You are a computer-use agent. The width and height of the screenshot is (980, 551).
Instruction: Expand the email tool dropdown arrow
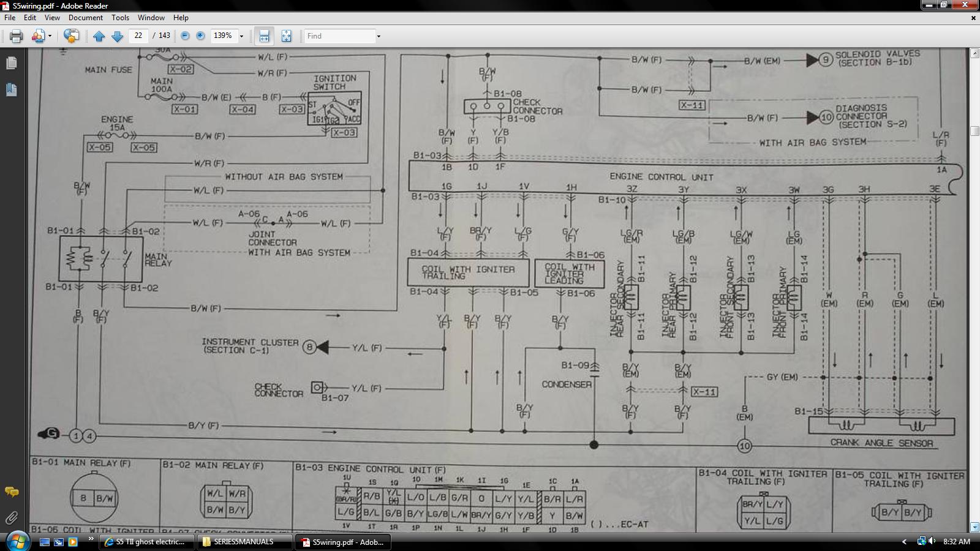[50, 36]
